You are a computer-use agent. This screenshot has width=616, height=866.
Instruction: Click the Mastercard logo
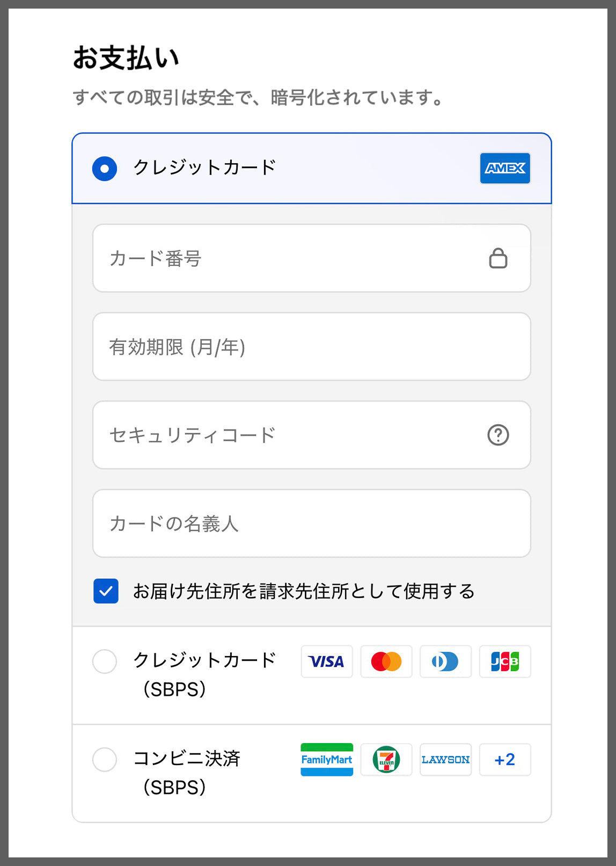(x=386, y=661)
